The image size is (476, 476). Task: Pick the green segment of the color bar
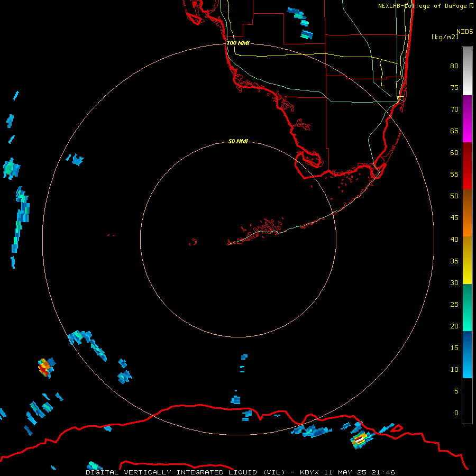click(467, 307)
